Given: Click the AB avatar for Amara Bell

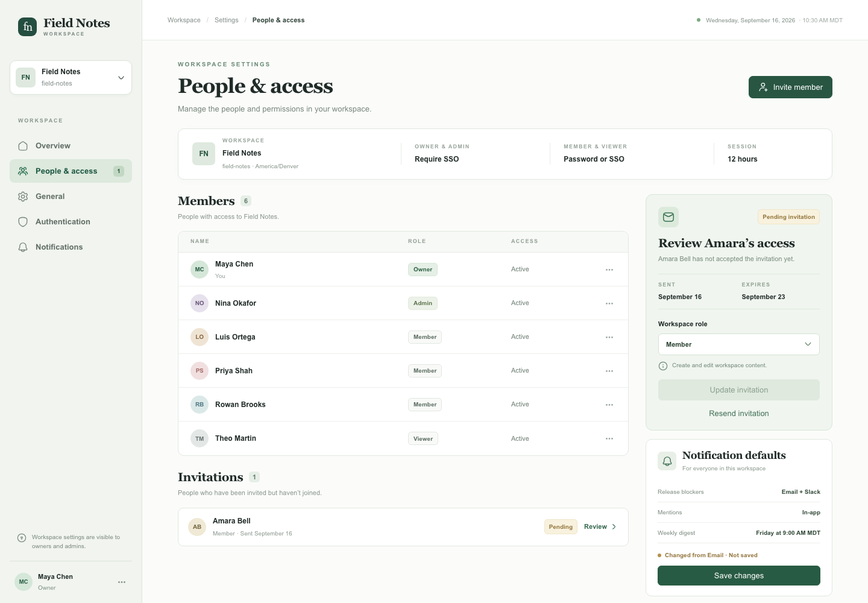Looking at the screenshot, I should tap(197, 527).
